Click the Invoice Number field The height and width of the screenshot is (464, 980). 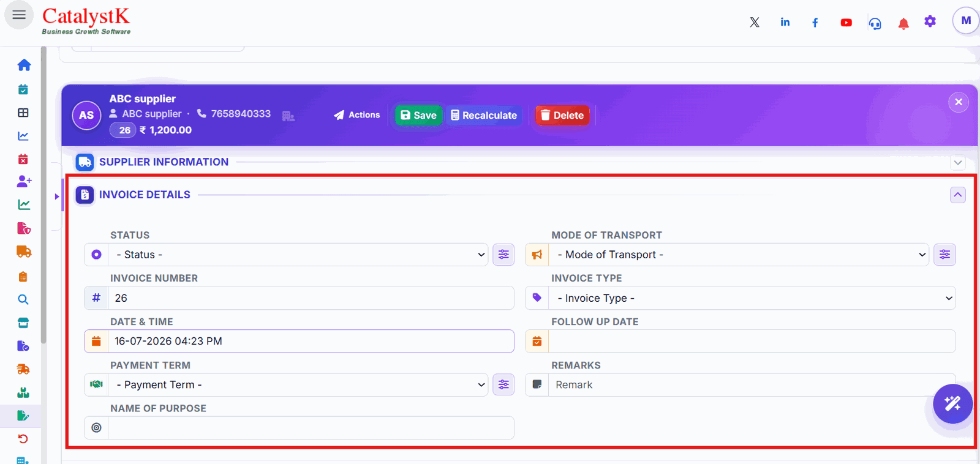coord(311,298)
